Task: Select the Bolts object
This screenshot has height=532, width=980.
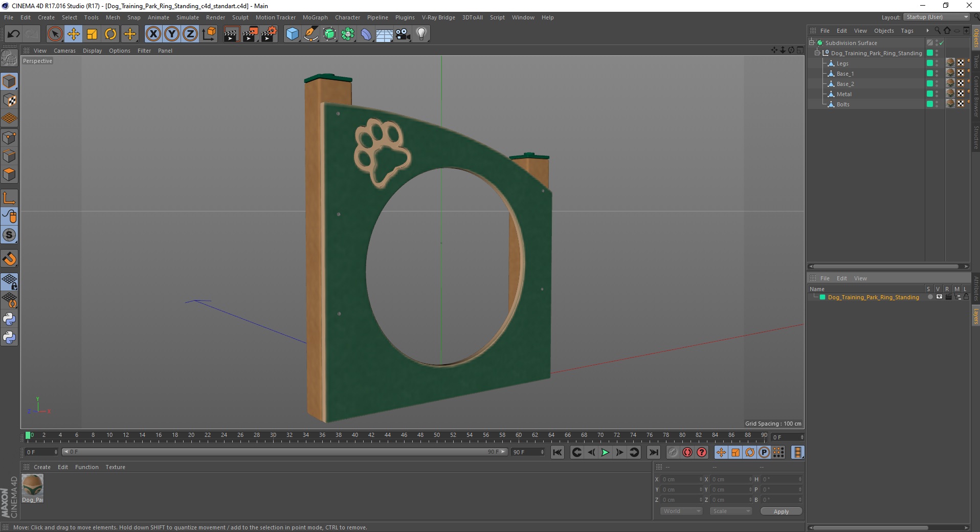Action: [843, 104]
